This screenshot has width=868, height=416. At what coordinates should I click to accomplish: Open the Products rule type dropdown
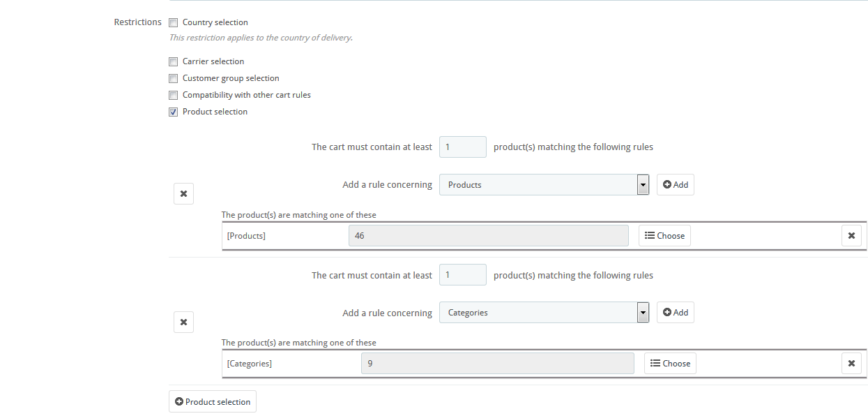544,185
